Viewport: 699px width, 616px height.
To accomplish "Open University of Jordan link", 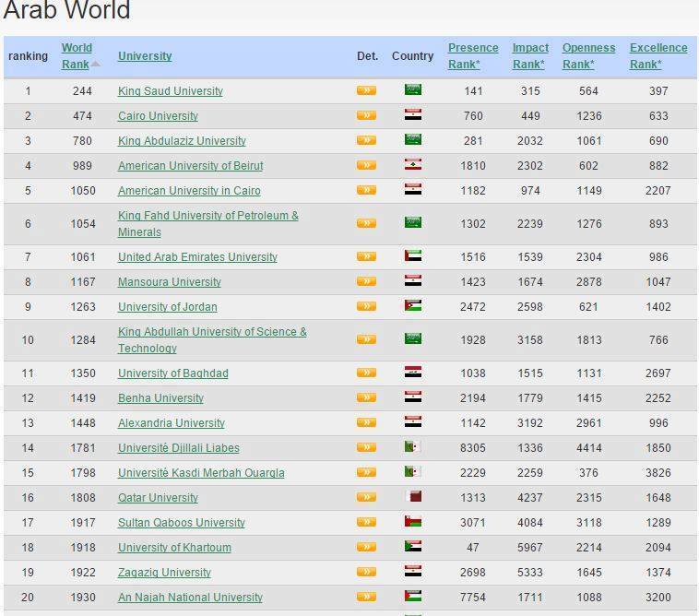I will coord(168,307).
